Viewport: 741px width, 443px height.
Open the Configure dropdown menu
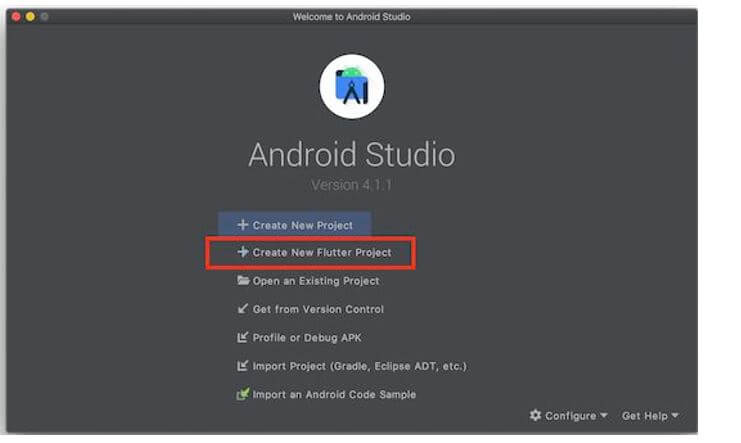pyautogui.click(x=569, y=416)
